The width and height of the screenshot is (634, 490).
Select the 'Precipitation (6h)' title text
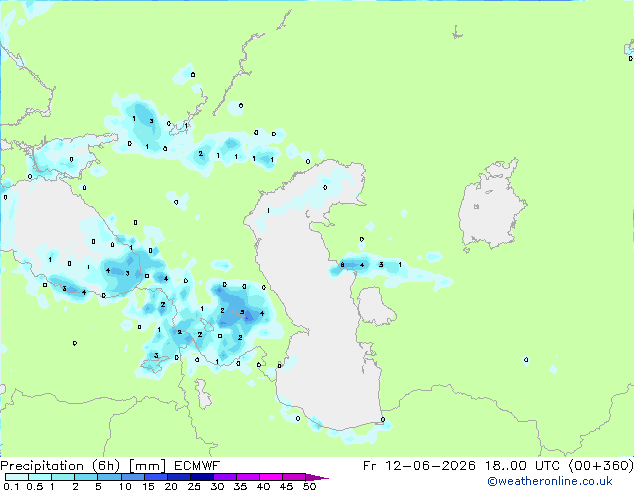coord(60,466)
